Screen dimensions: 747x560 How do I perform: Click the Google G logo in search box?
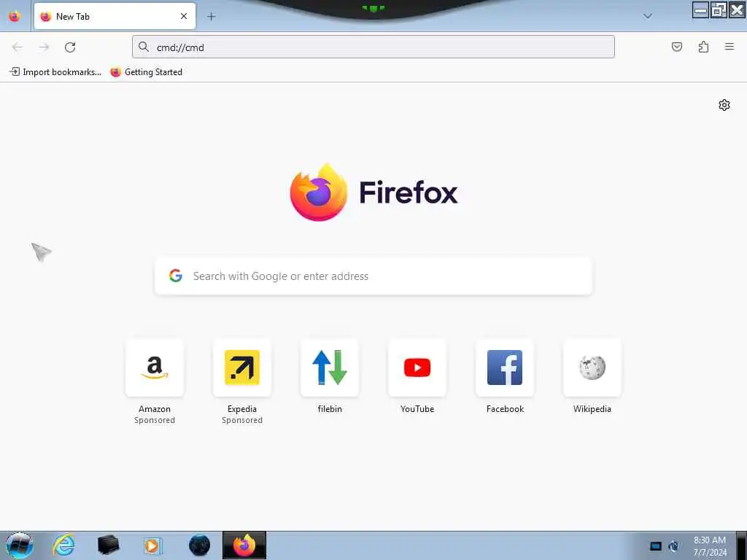176,276
